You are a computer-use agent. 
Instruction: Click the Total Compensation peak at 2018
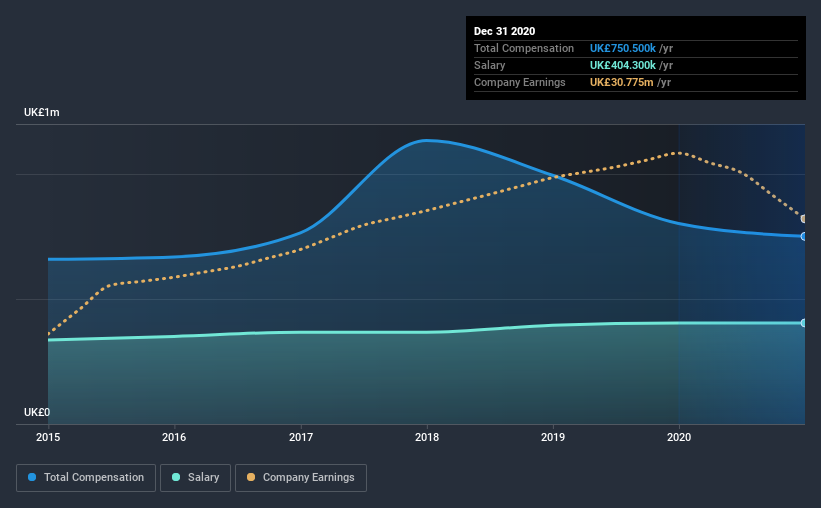(x=427, y=140)
